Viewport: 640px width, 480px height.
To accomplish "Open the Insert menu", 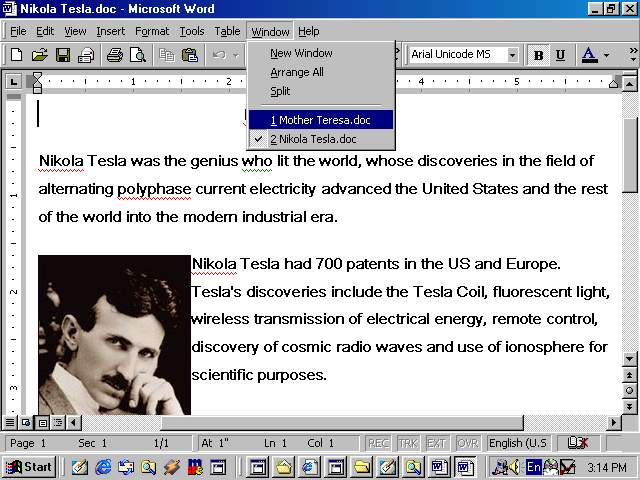I will tap(111, 31).
